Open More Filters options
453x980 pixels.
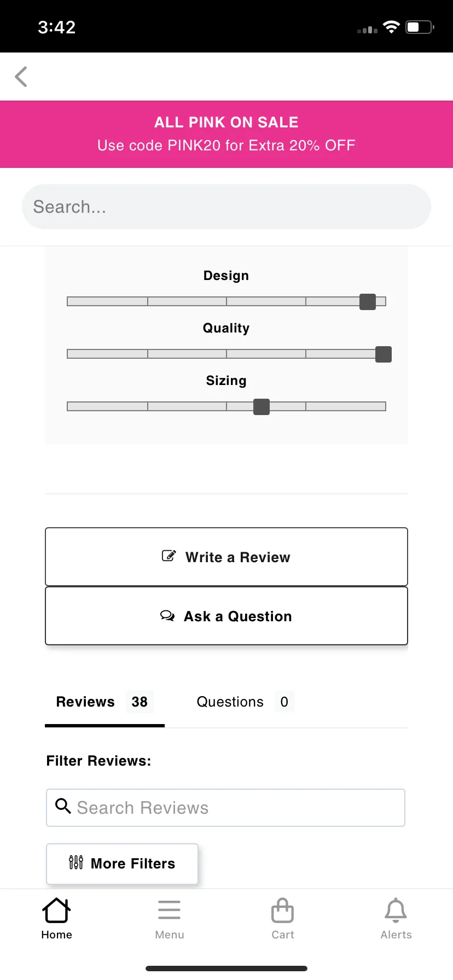122,864
